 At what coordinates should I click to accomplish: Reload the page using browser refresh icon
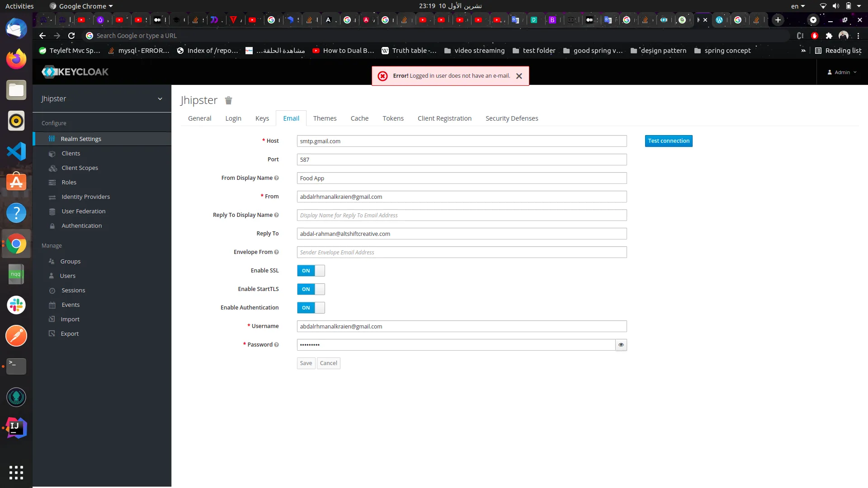click(71, 36)
